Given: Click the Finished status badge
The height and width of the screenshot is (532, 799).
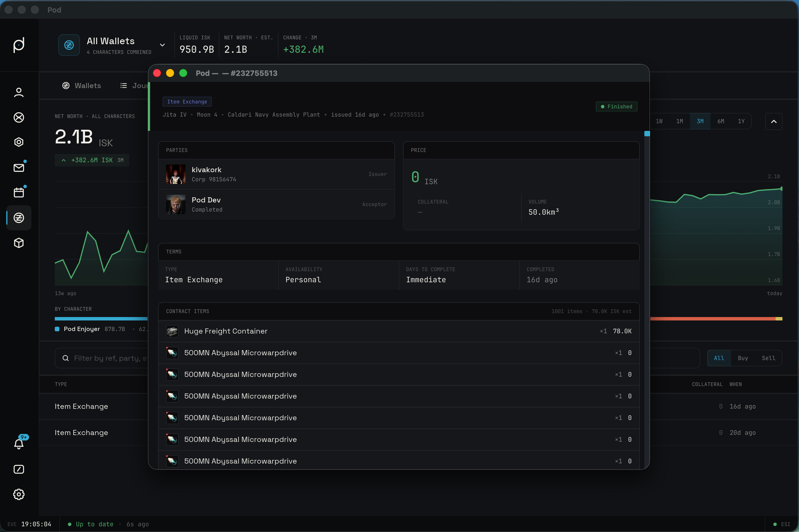Looking at the screenshot, I should (616, 107).
